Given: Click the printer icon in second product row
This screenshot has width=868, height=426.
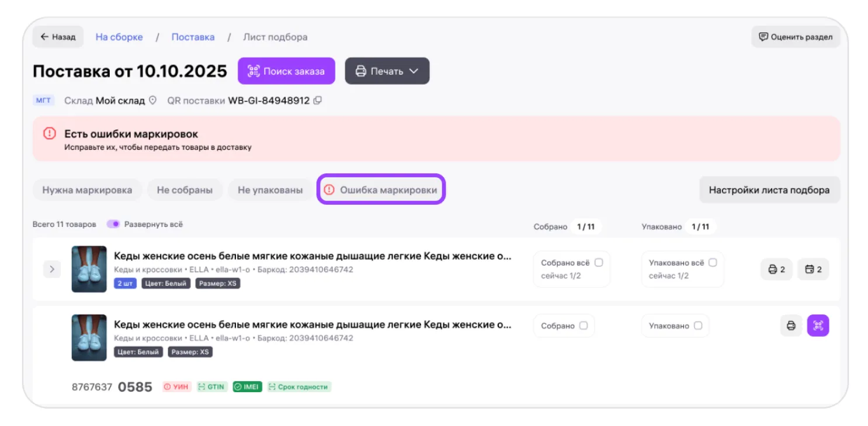Looking at the screenshot, I should click(x=791, y=326).
